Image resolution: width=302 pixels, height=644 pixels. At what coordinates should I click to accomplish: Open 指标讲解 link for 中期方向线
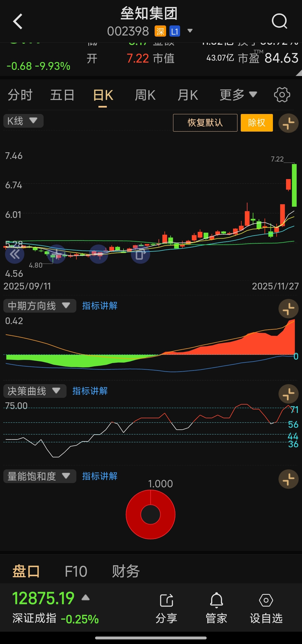point(100,306)
